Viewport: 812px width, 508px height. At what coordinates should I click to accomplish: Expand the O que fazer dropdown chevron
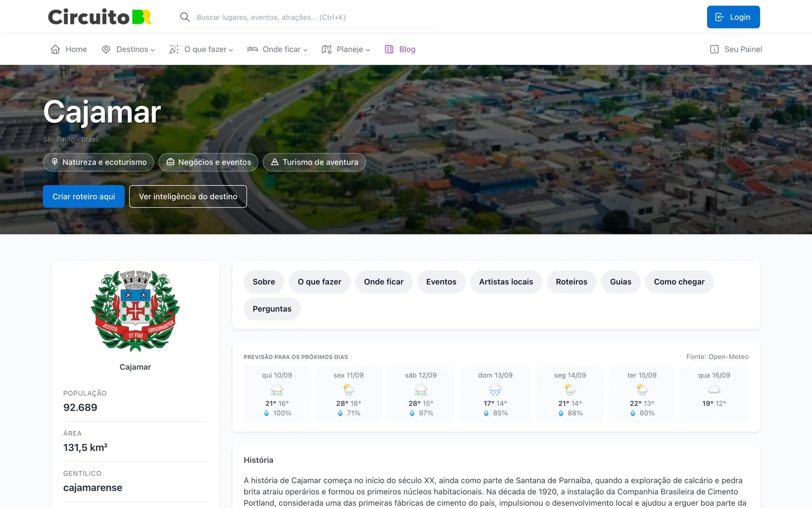click(231, 50)
